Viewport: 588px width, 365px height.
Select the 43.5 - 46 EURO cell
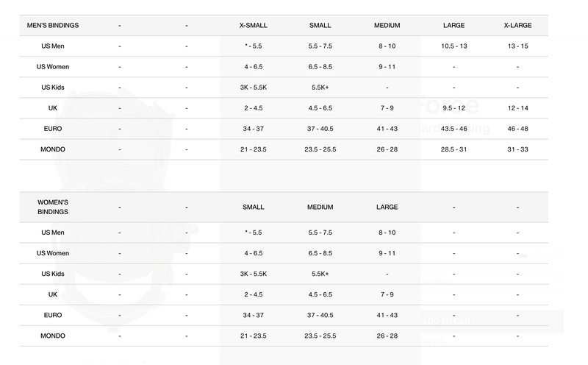click(x=453, y=129)
